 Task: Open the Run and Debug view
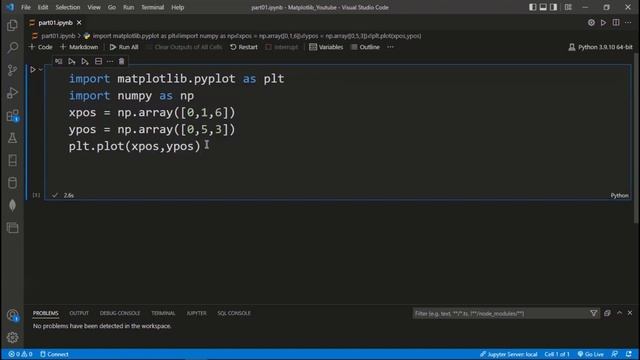pyautogui.click(x=12, y=93)
